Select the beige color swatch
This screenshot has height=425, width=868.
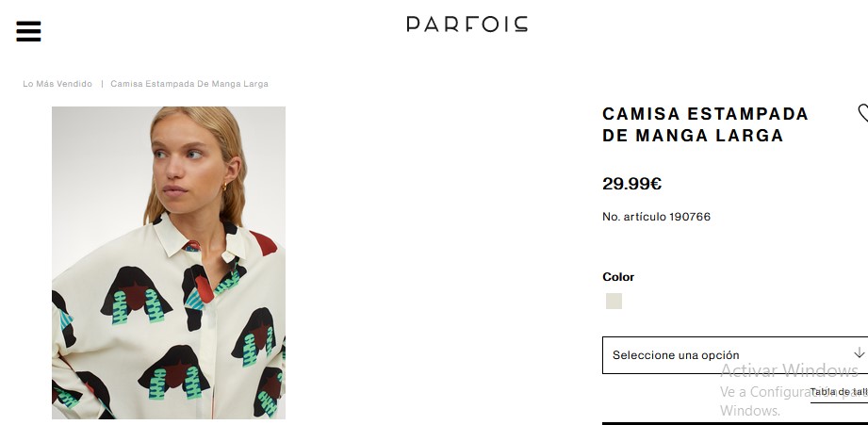(x=614, y=302)
